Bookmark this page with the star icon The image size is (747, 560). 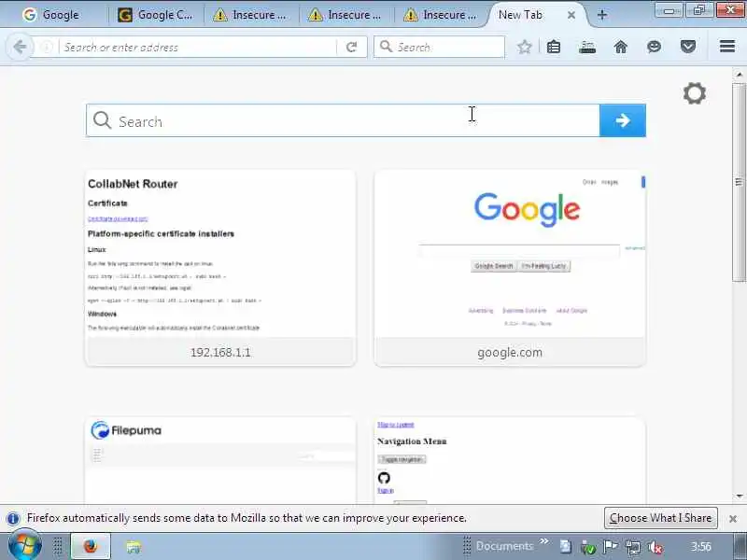(525, 47)
